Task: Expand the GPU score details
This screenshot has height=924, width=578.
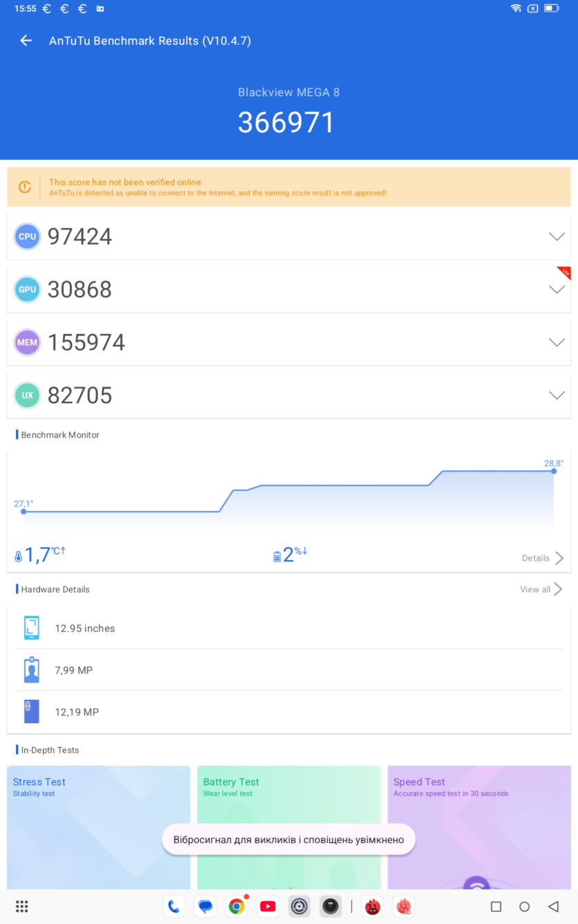Action: coord(557,290)
